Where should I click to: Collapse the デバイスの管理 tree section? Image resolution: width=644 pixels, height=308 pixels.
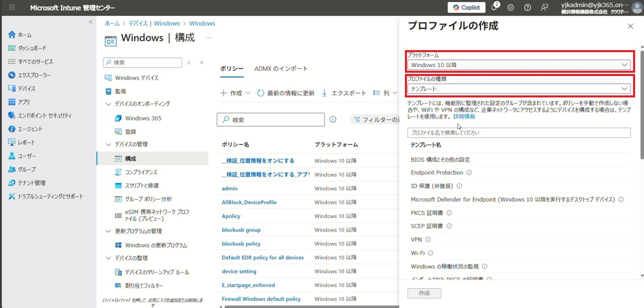pos(108,144)
